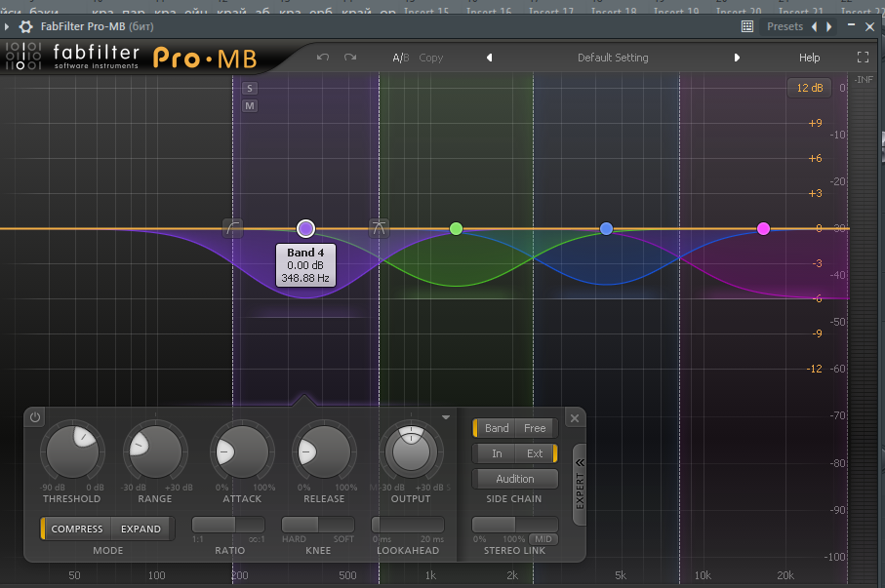Click the Knee slider
885x588 pixels.
click(318, 525)
